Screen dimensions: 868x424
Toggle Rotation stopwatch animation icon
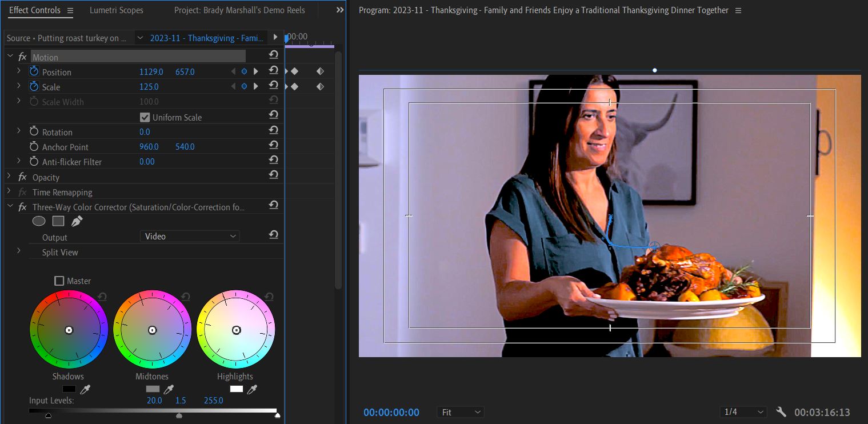point(34,131)
